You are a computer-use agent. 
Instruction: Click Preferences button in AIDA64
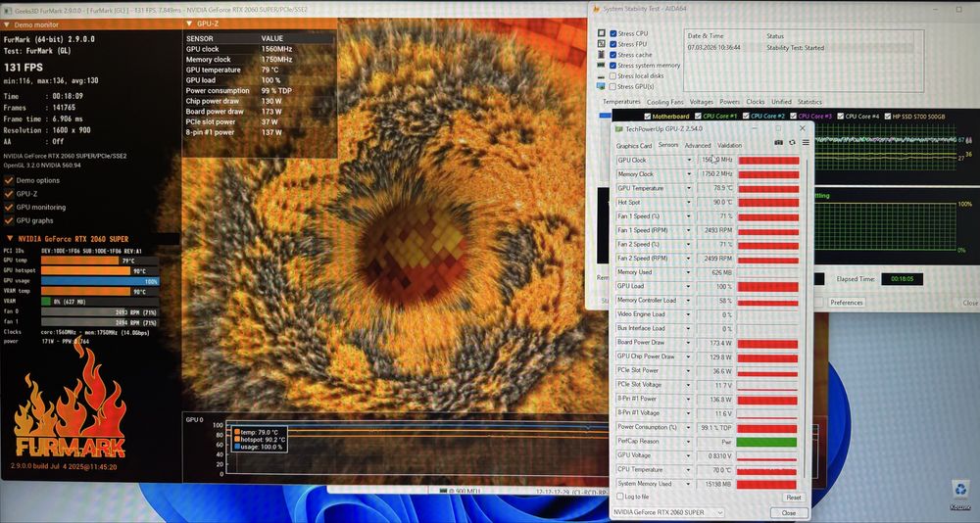pyautogui.click(x=847, y=303)
